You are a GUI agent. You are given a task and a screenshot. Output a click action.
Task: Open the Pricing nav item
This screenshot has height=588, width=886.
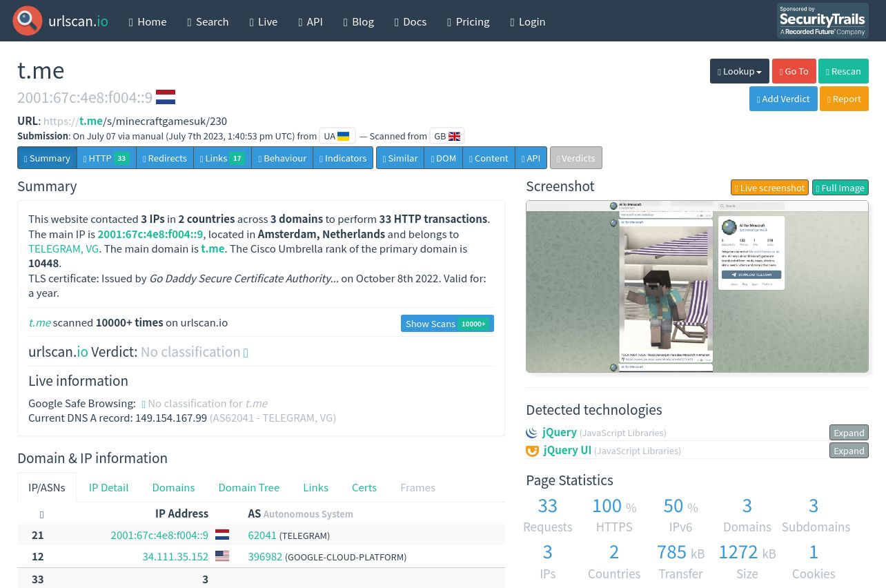tap(469, 21)
